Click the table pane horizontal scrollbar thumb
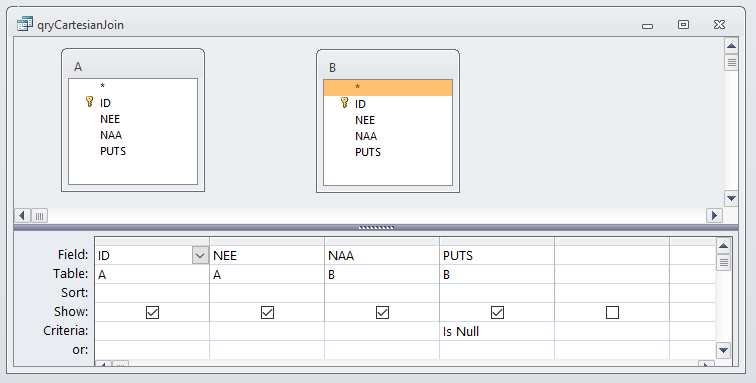This screenshot has width=756, height=383. (40, 216)
